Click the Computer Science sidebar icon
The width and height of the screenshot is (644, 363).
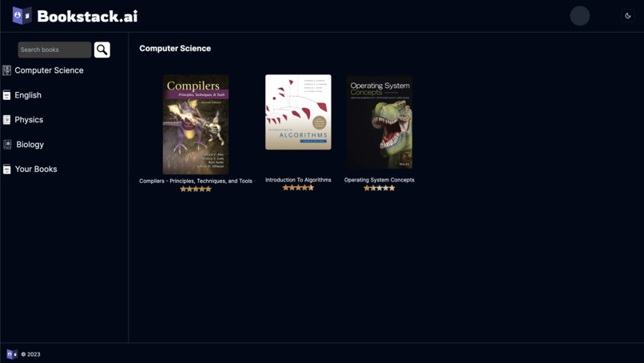(6, 70)
